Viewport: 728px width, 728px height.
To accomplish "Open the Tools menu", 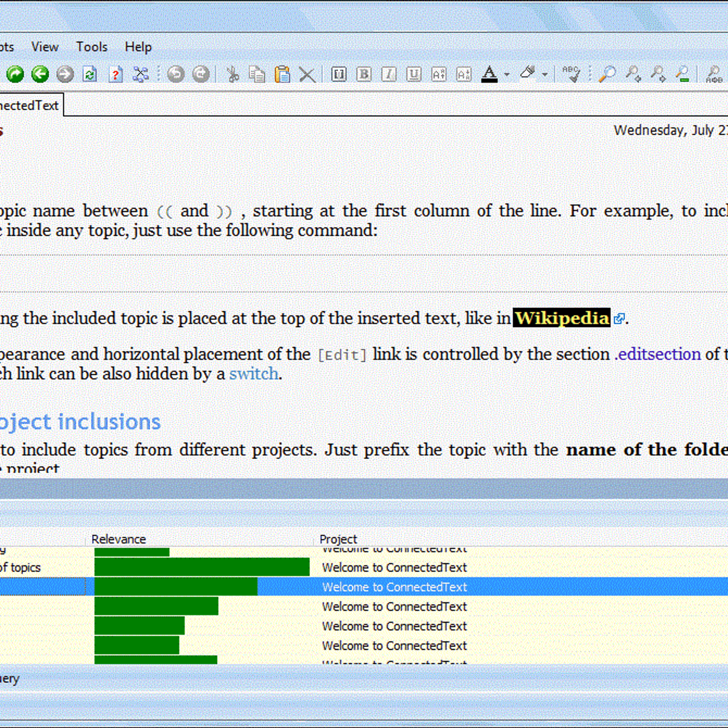I will tap(92, 47).
